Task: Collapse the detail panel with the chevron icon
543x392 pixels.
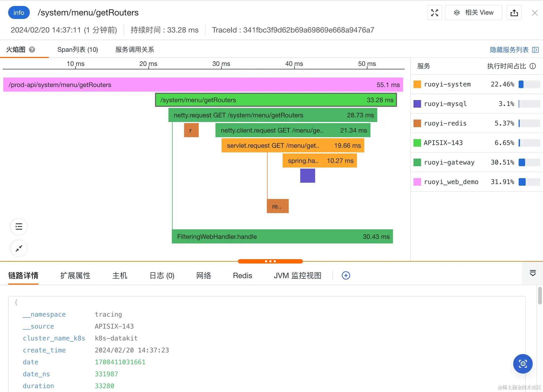Action: tap(533, 273)
